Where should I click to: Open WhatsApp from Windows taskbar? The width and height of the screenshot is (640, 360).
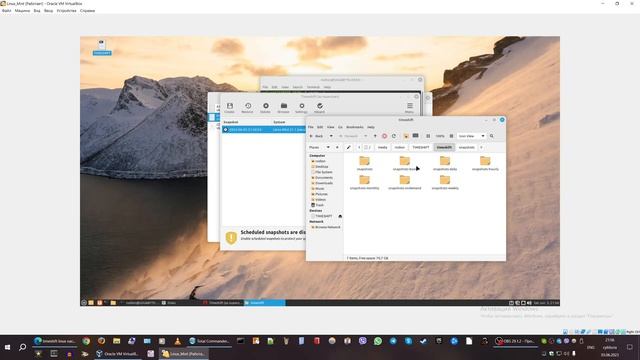click(x=378, y=341)
